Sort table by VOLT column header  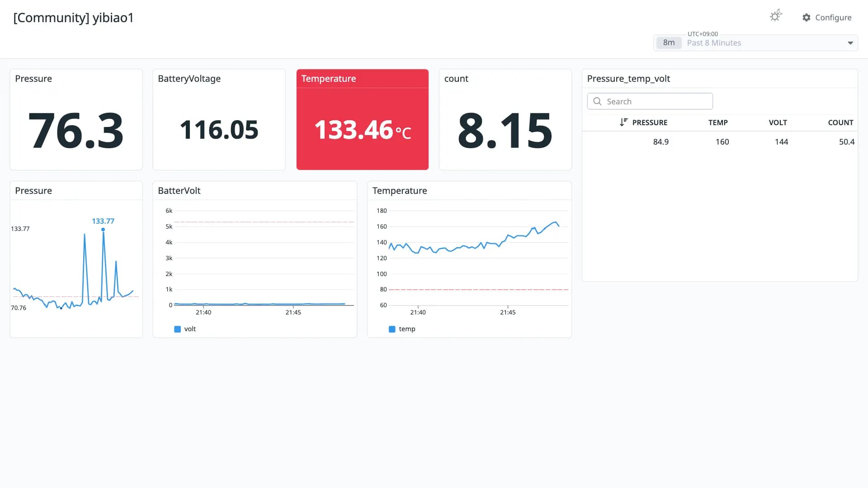pos(778,122)
